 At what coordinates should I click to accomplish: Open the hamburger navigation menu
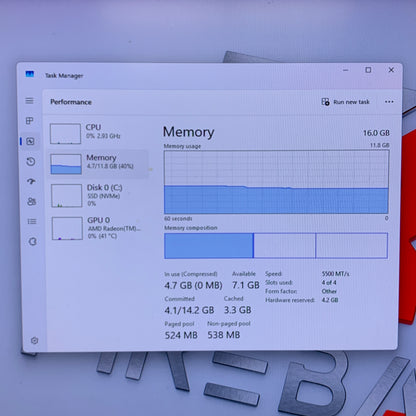click(x=29, y=101)
